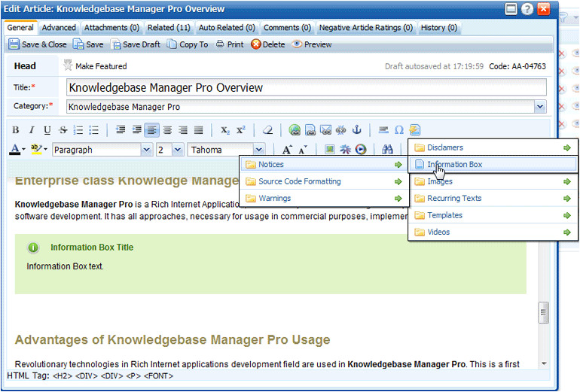Insert horizontal rule icon
Viewport: 580px width, 392px height.
(x=383, y=129)
